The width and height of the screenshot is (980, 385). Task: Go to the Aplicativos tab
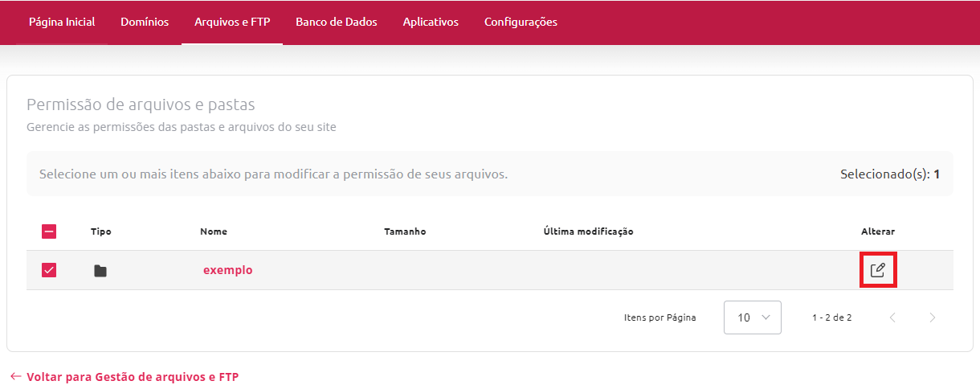tap(431, 23)
